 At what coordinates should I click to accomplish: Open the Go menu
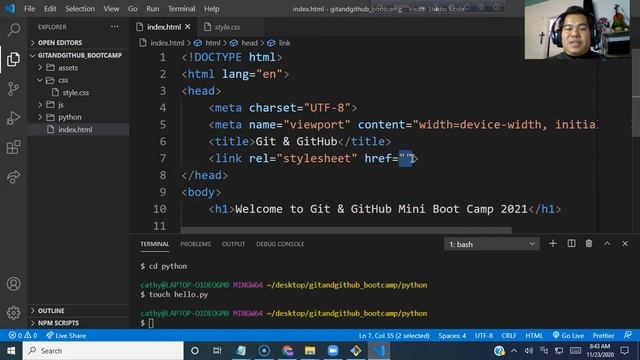(132, 9)
